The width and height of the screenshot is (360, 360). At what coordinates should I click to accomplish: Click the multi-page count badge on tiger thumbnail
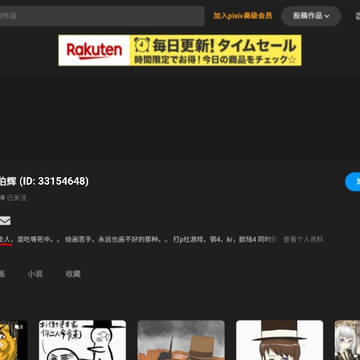click(x=18, y=327)
